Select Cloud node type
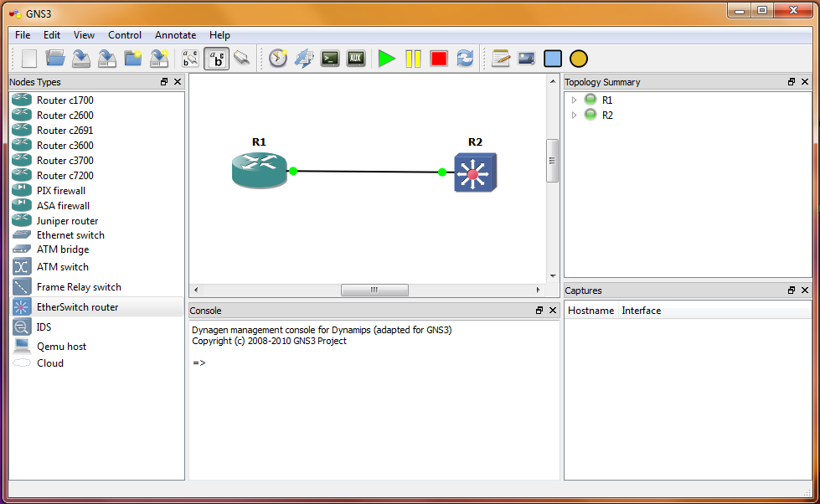Screen dimensions: 820x504 pyautogui.click(x=97, y=363)
